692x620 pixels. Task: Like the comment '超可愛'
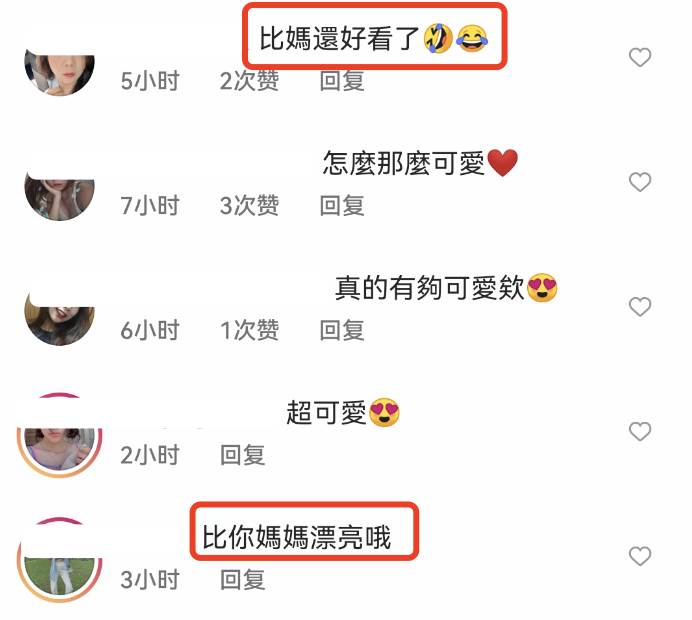pos(639,431)
